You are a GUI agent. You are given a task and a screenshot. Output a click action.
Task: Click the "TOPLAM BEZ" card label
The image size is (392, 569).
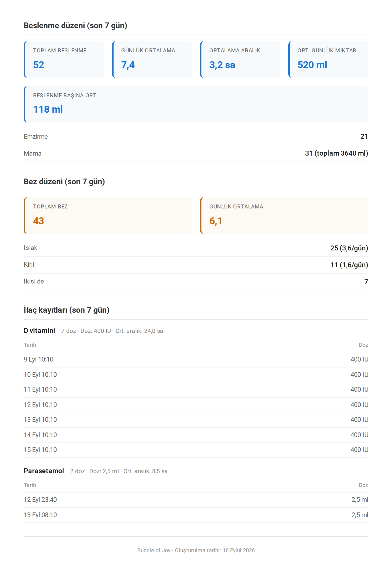(50, 206)
